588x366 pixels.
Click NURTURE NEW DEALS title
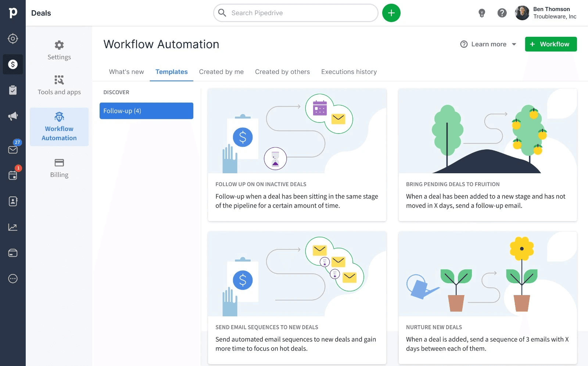(434, 327)
